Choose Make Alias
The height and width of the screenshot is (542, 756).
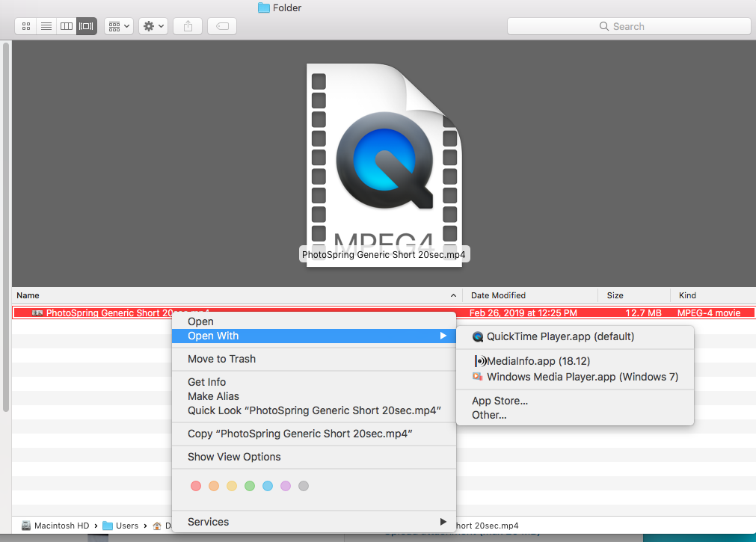point(314,396)
